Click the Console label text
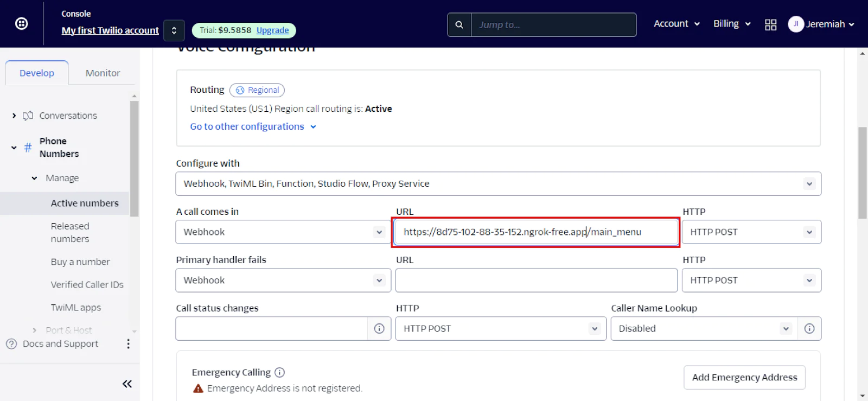This screenshot has height=401, width=868. point(76,14)
